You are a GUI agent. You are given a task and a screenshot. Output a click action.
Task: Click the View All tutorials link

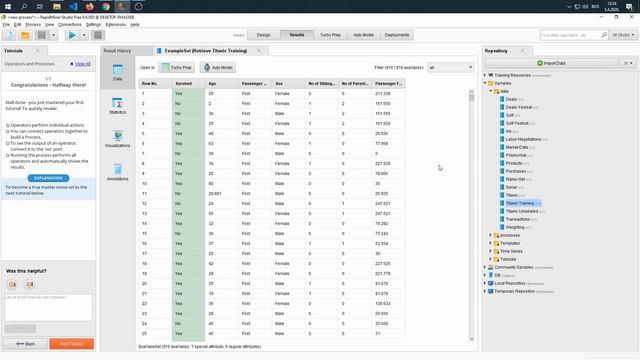point(82,64)
